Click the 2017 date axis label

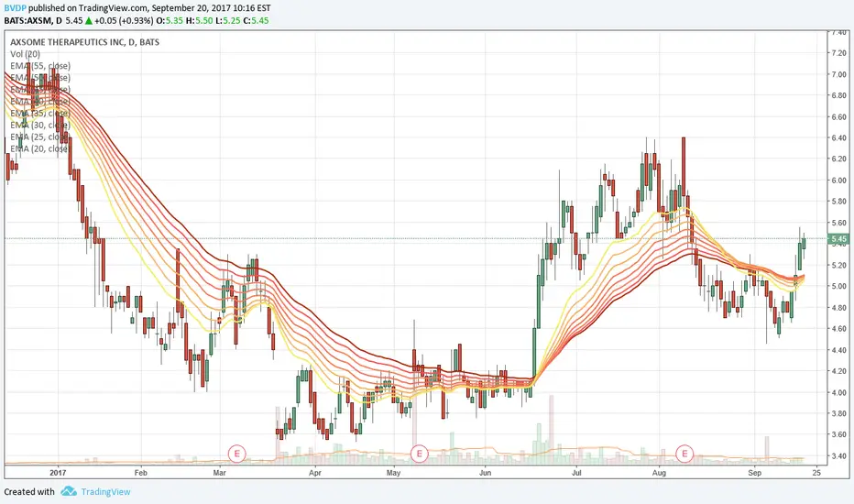tap(58, 473)
